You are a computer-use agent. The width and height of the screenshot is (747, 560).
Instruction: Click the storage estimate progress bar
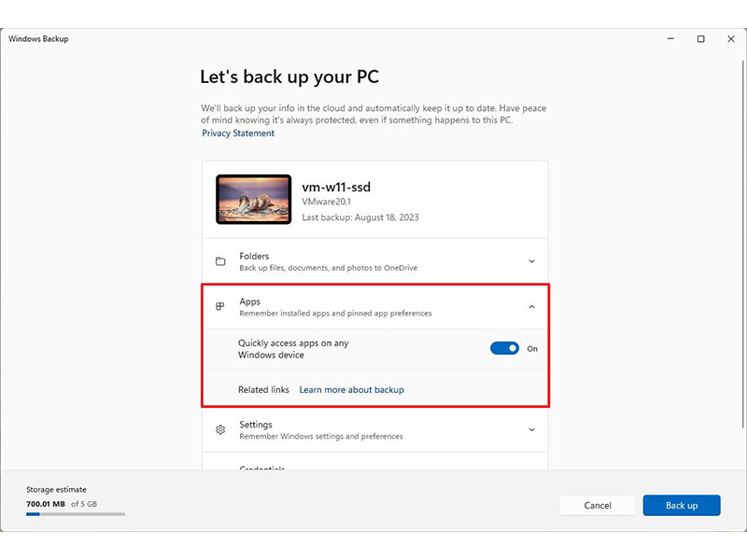pos(76,514)
